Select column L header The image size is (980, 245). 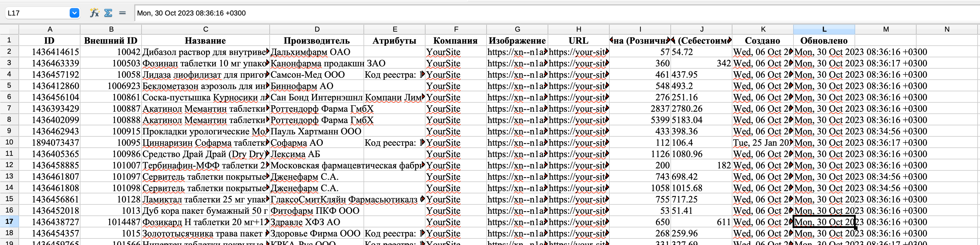coord(824,29)
